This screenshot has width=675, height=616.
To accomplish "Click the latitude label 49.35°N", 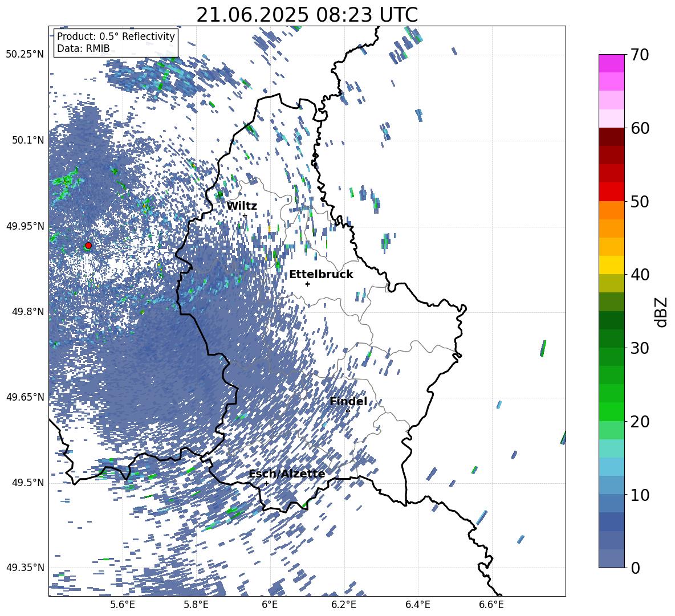I will (x=25, y=568).
